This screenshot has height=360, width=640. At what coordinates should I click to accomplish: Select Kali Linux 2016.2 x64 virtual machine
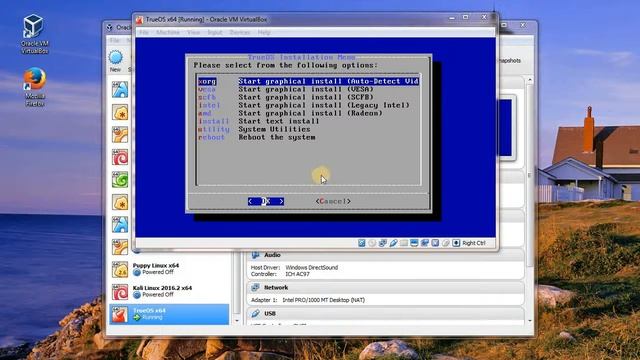169,291
